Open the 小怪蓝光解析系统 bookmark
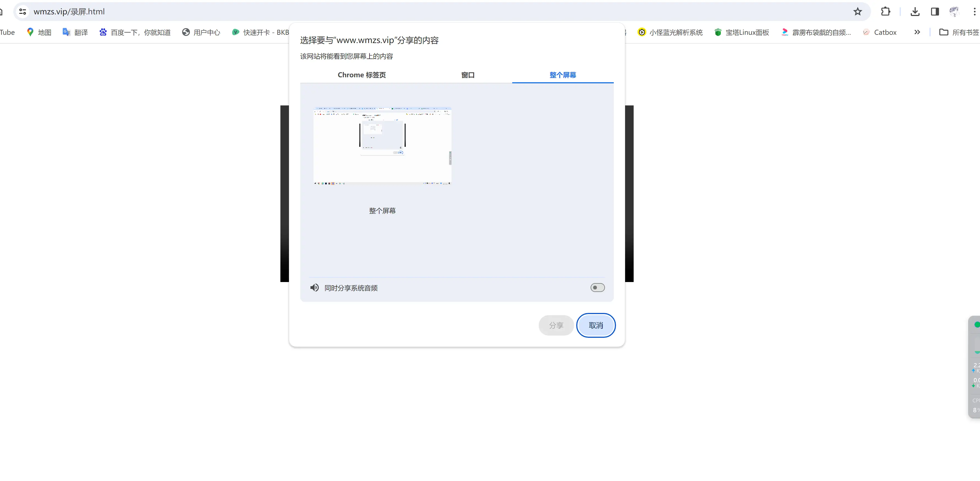Screen dimensions: 980x481 click(670, 32)
